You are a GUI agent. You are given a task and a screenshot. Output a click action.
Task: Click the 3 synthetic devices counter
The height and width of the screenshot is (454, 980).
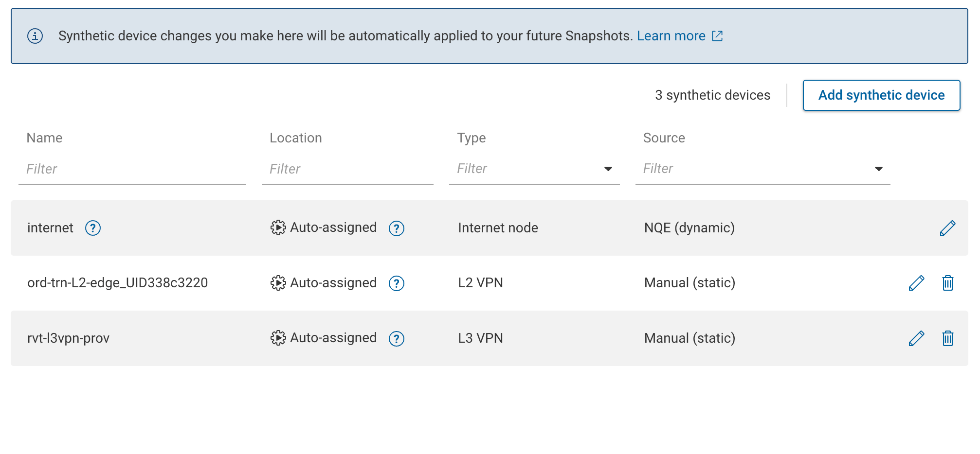click(x=712, y=95)
